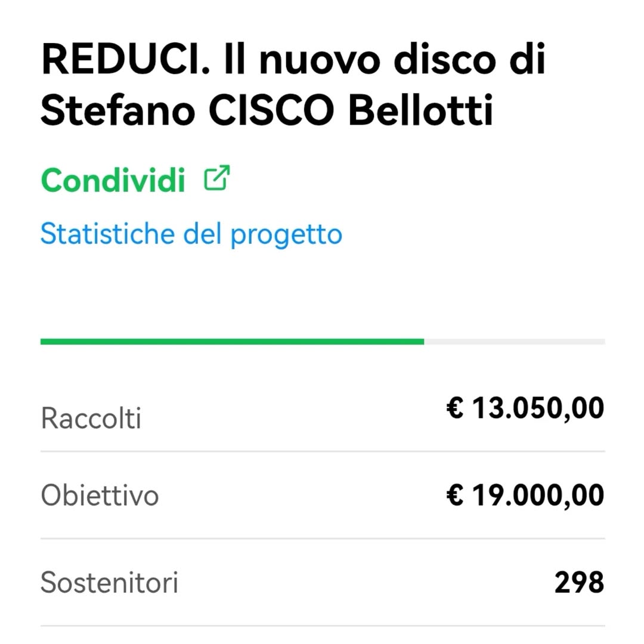Click the surname Bellotti in the title
The width and height of the screenshot is (644, 644).
click(421, 112)
